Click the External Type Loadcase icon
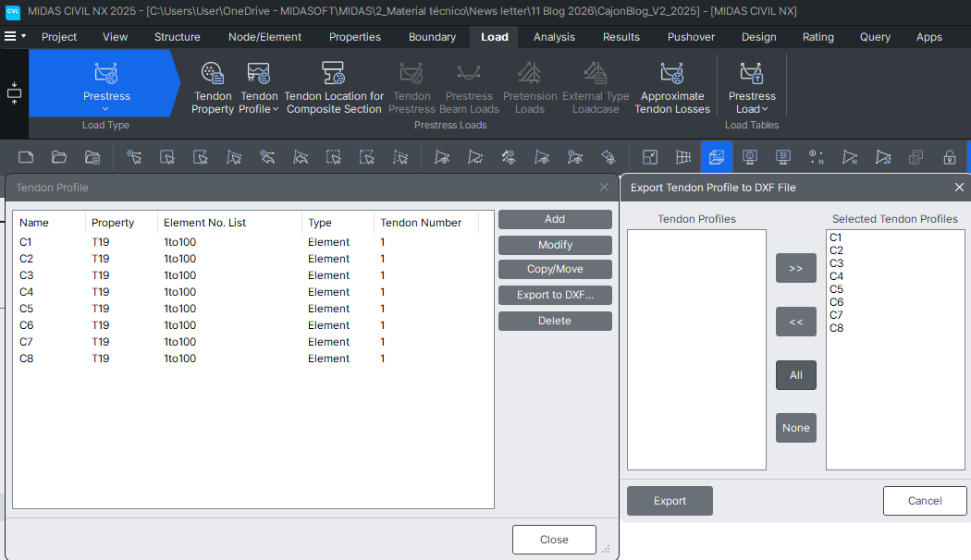Viewport: 971px width, 560px height. [596, 88]
